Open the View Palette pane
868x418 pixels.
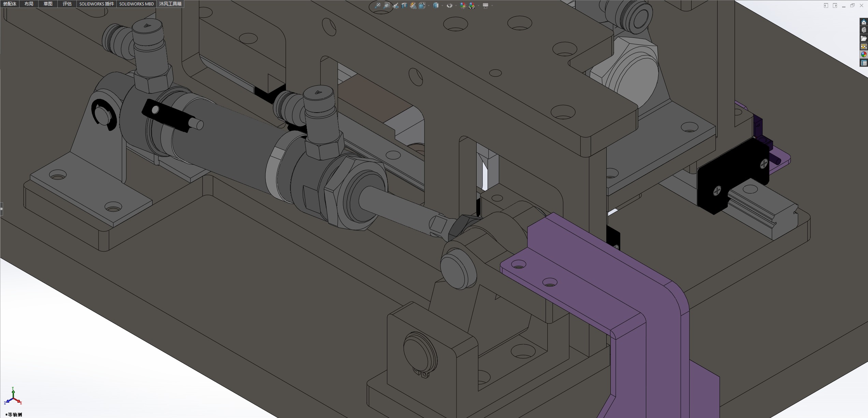coord(864,47)
